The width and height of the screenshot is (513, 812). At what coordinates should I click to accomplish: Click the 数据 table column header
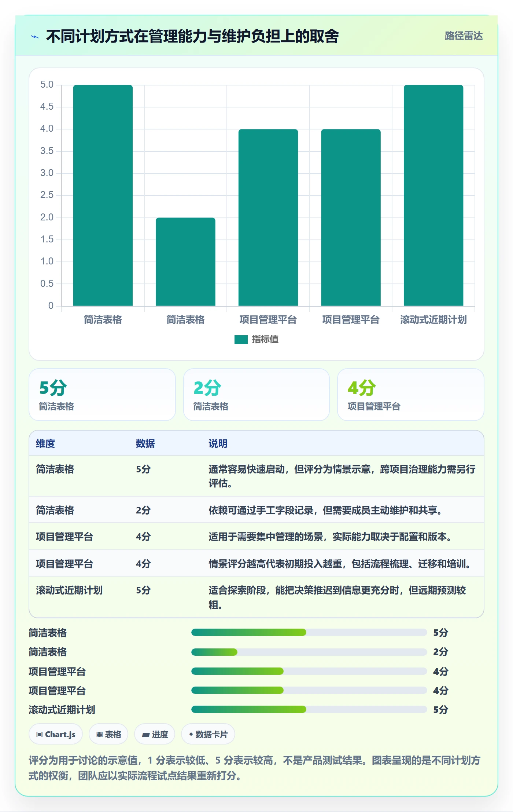pos(145,443)
